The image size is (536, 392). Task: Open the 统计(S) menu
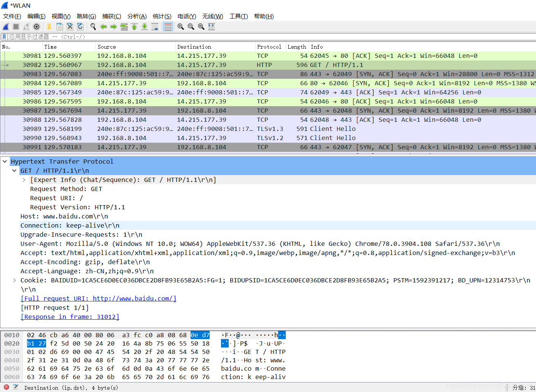(x=162, y=16)
